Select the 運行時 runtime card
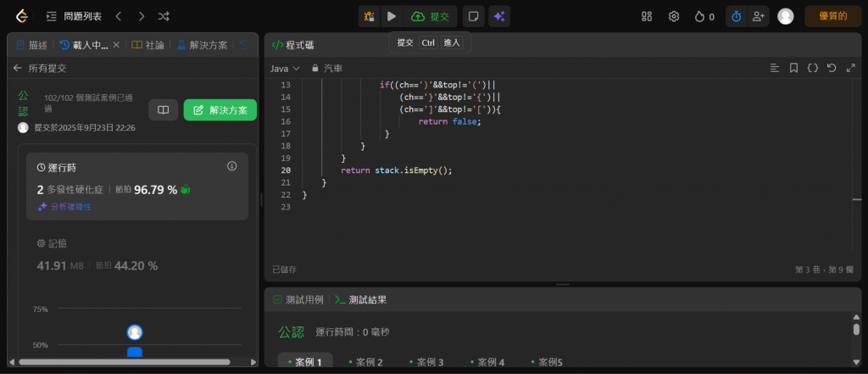This screenshot has width=868, height=374. (137, 187)
